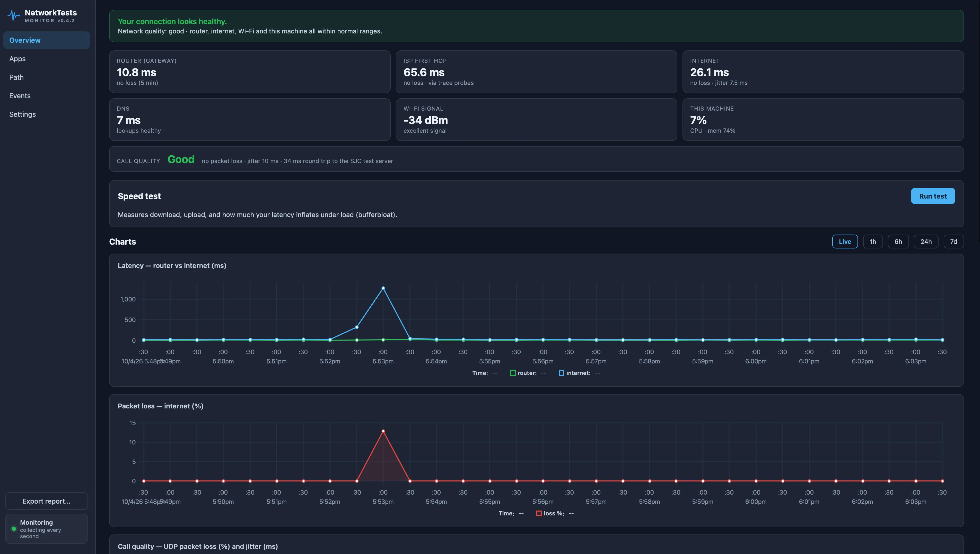
Task: Click the DNS 7 ms card
Action: [x=250, y=120]
